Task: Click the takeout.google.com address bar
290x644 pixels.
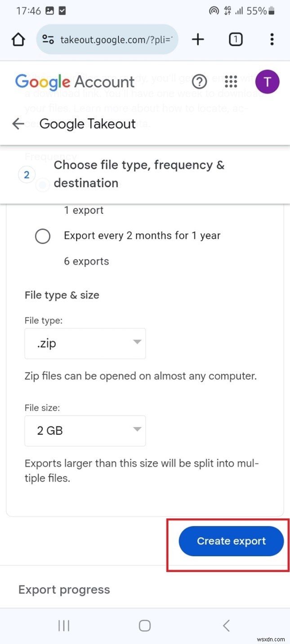Action: pyautogui.click(x=107, y=40)
